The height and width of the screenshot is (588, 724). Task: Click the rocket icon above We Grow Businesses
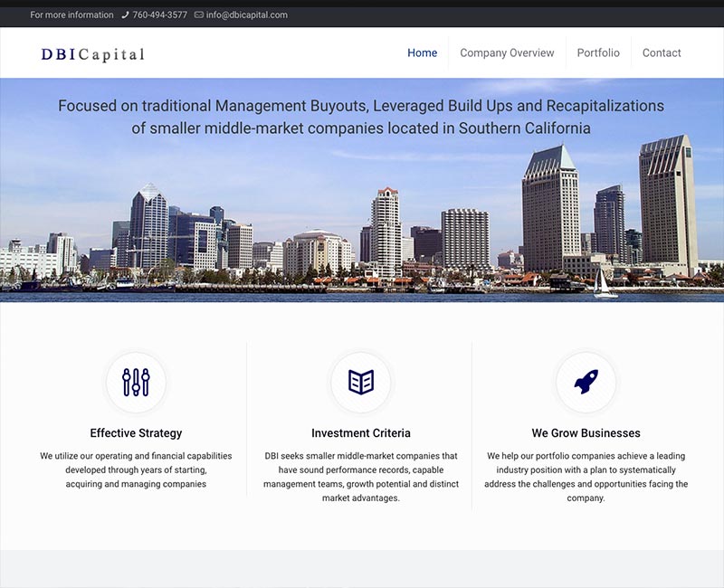(586, 382)
